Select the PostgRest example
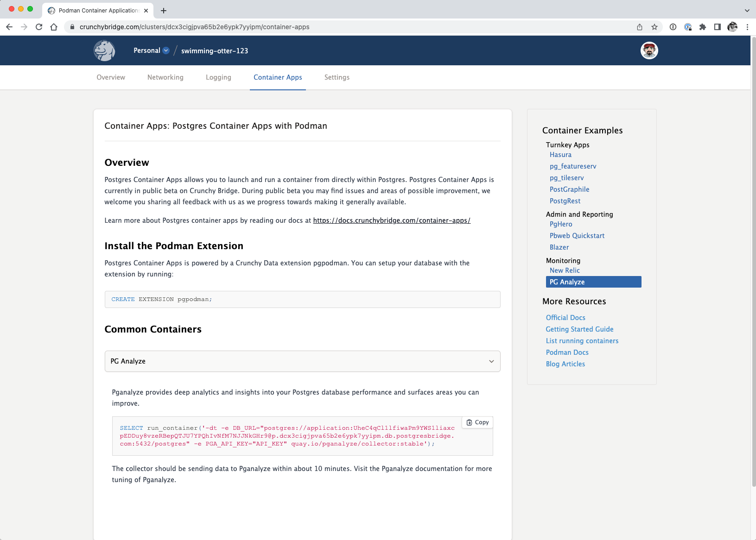 [565, 201]
